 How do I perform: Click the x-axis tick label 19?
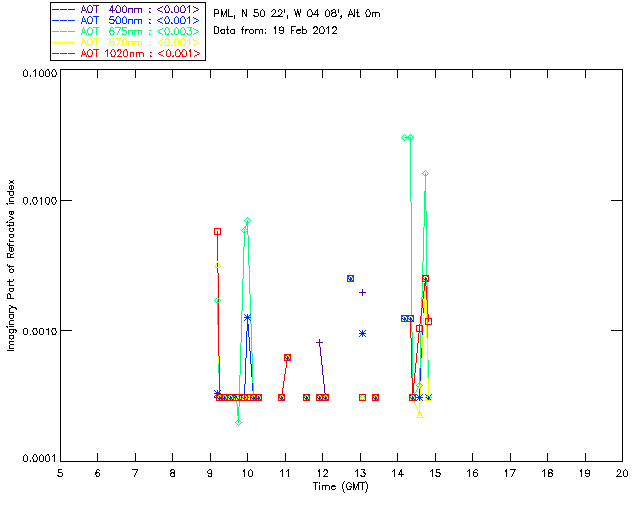pos(585,473)
